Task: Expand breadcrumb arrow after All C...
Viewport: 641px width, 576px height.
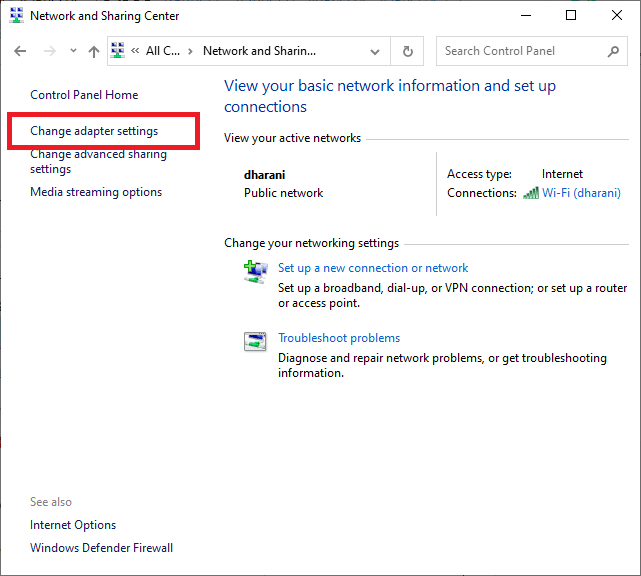Action: pos(190,51)
